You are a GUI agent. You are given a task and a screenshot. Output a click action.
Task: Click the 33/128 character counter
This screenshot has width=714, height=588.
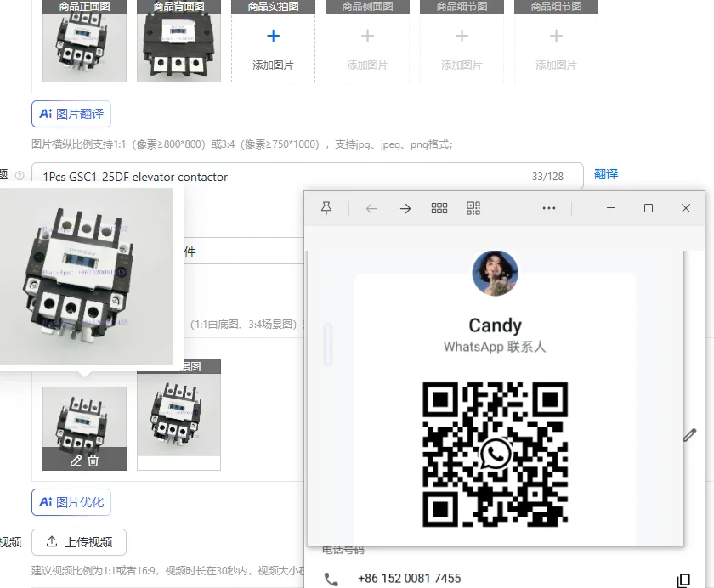tap(547, 177)
